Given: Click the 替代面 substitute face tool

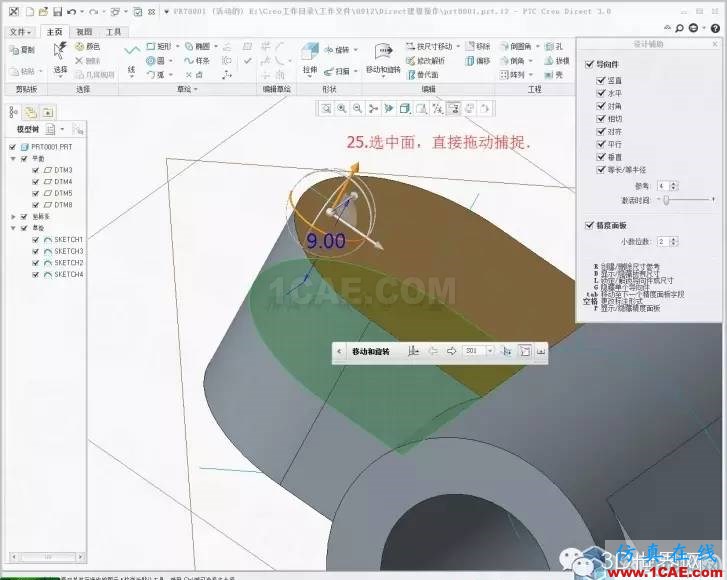Looking at the screenshot, I should click(422, 75).
